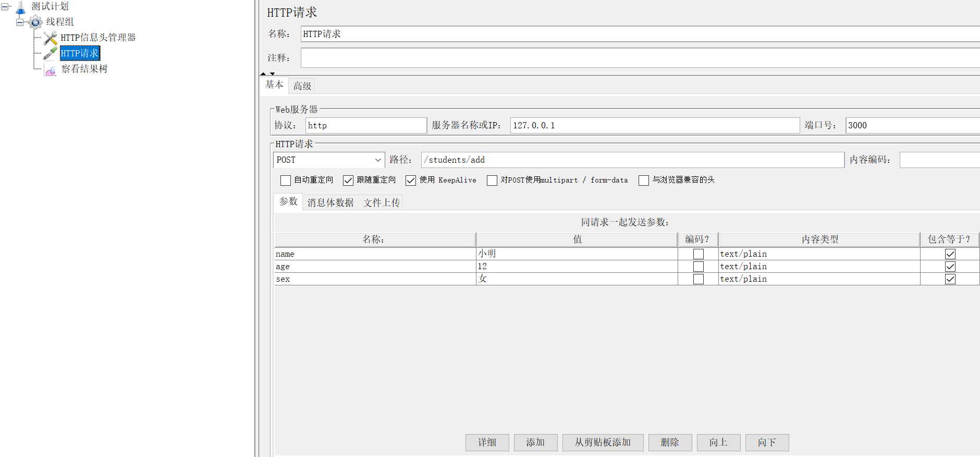The width and height of the screenshot is (980, 457).
Task: Collapse the 线程组 tree node
Action: coord(20,22)
